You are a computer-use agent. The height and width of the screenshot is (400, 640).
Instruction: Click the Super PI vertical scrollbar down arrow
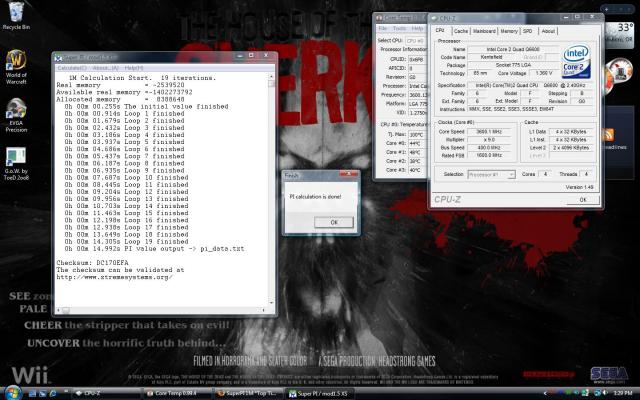271,303
